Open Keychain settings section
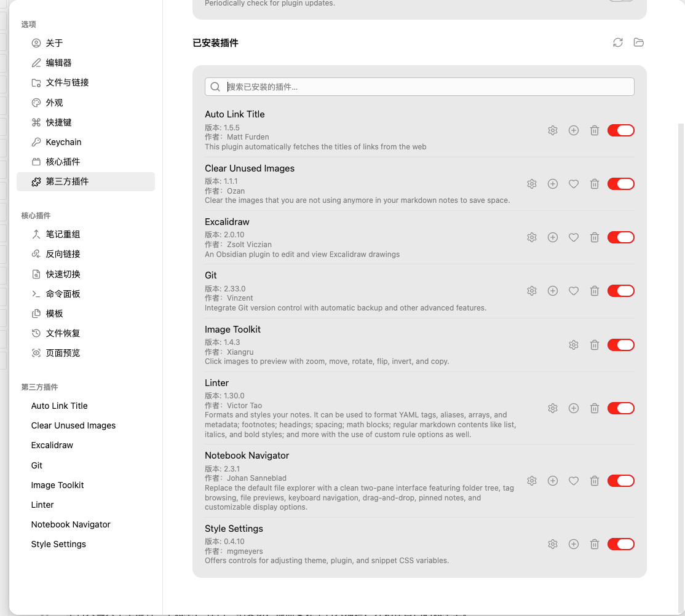Screen dimensions: 685x616 click(63, 142)
